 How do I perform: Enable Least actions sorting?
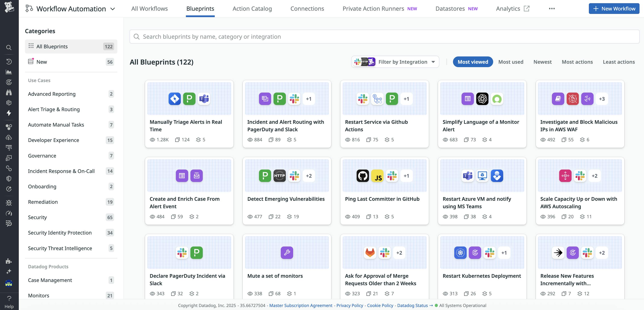(x=619, y=62)
